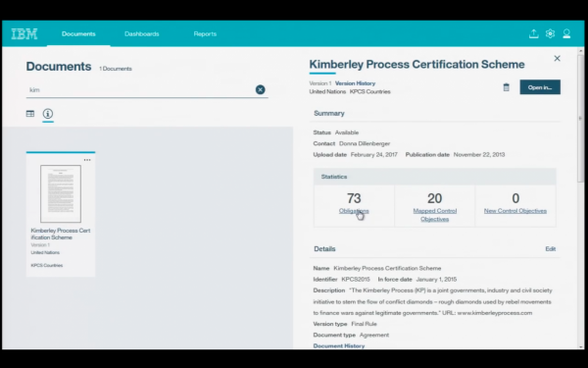Open Mapped Control Objectives link
The width and height of the screenshot is (588, 368).
coord(435,215)
